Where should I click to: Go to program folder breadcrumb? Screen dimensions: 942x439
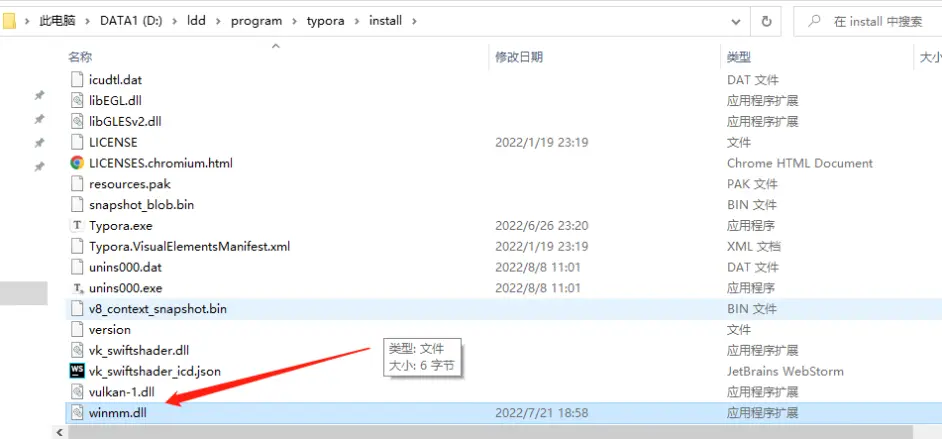(257, 21)
